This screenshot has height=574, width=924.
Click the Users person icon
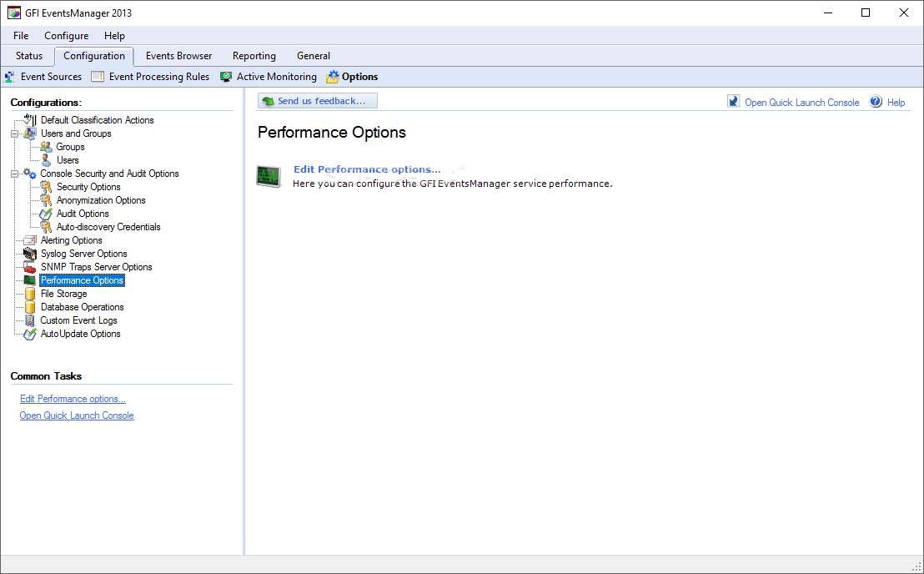pyautogui.click(x=46, y=159)
